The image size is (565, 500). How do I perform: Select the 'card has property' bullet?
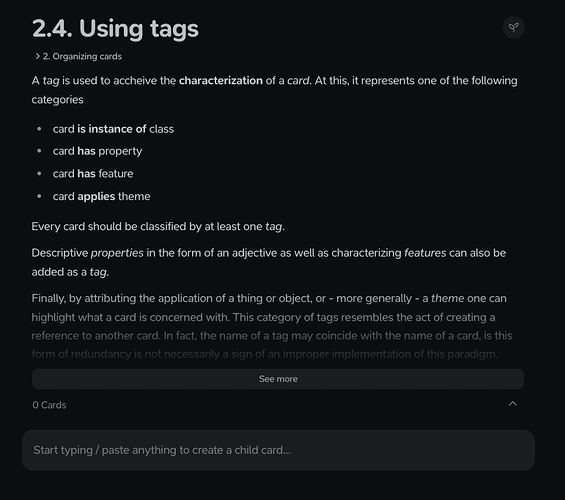coord(97,151)
